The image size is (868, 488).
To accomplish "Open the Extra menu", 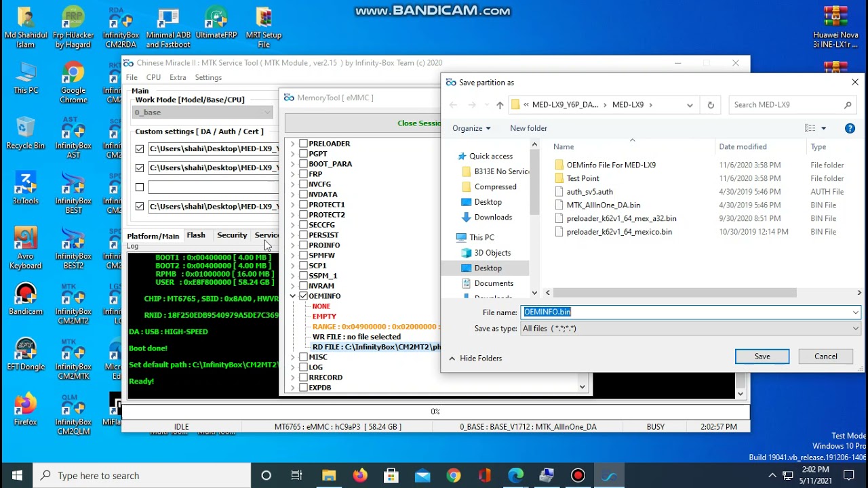I will [x=178, y=77].
